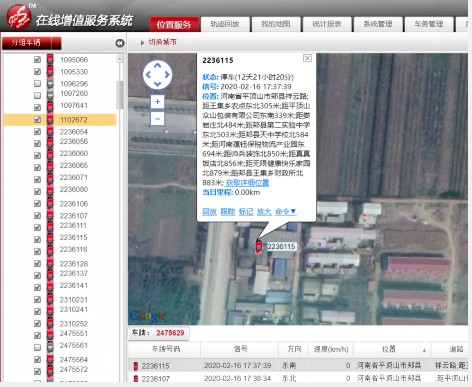Check the checkbox for vehicle 1097260

point(38,95)
